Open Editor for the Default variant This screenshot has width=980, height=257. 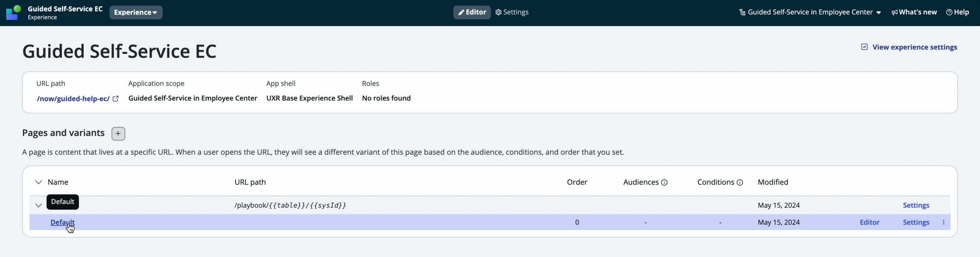[x=869, y=222]
